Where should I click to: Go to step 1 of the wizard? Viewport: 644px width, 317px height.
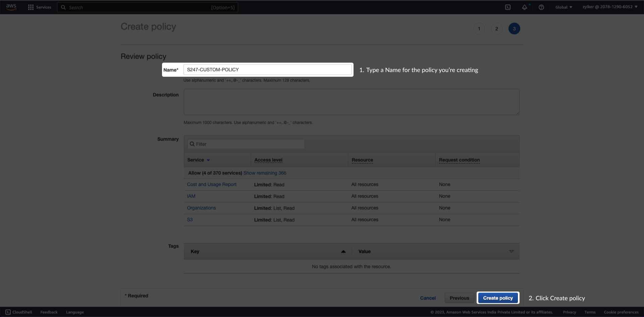[x=479, y=29]
